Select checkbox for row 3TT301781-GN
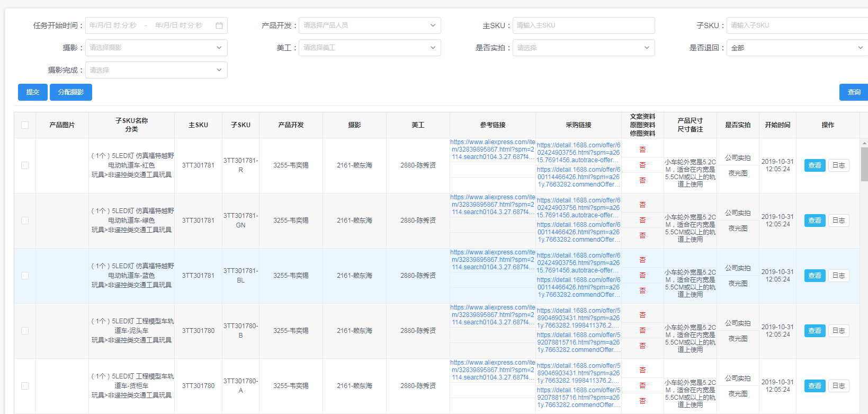 click(x=25, y=221)
